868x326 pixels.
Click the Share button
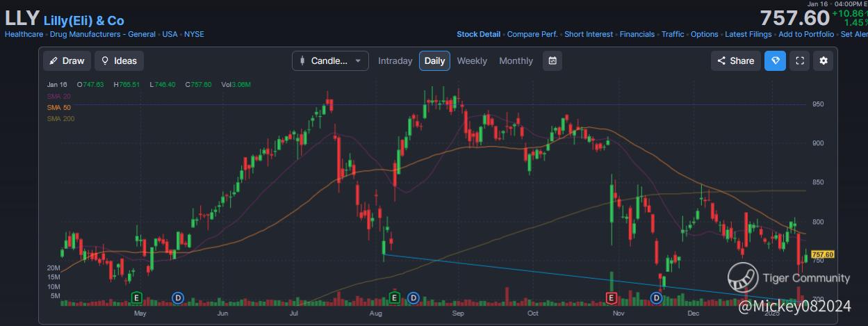coord(735,60)
